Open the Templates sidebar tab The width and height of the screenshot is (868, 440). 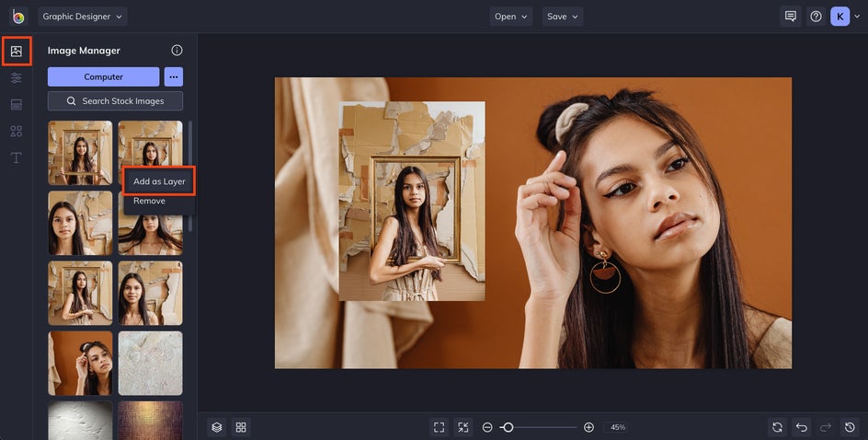[x=16, y=105]
